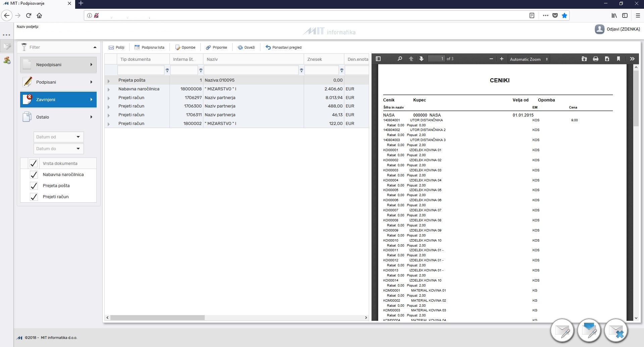Click the reject envelope with X button
Screen dimensions: 644x347
616,331
